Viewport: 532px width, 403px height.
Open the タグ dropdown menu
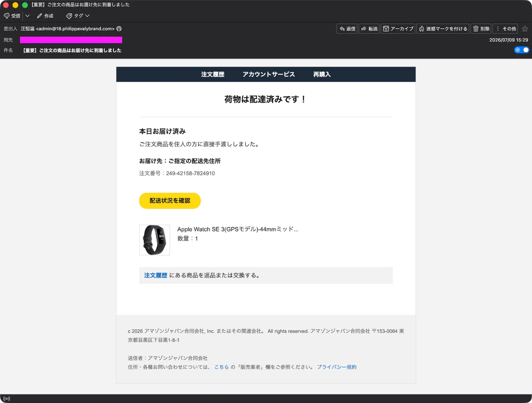[78, 16]
